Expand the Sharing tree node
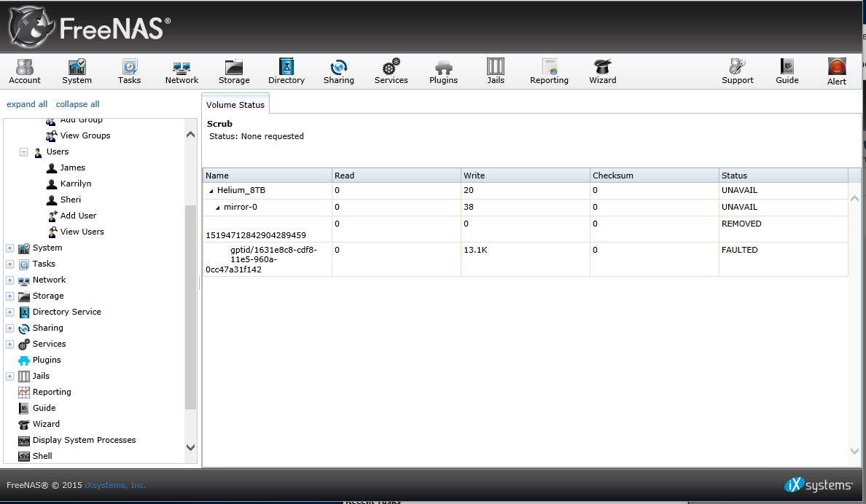 point(10,328)
